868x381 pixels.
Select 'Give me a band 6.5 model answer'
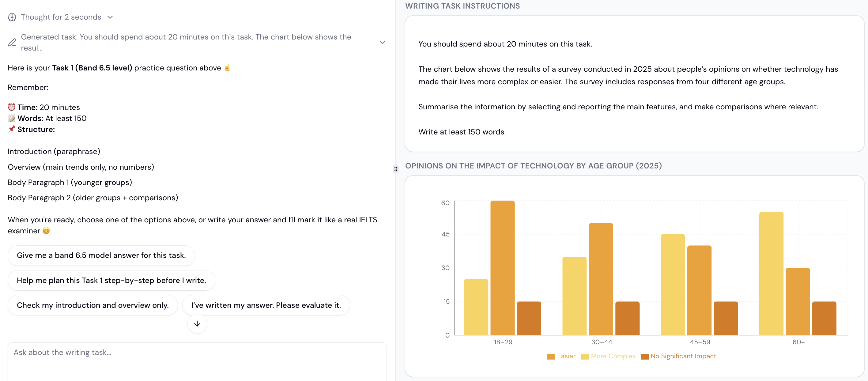click(x=101, y=255)
